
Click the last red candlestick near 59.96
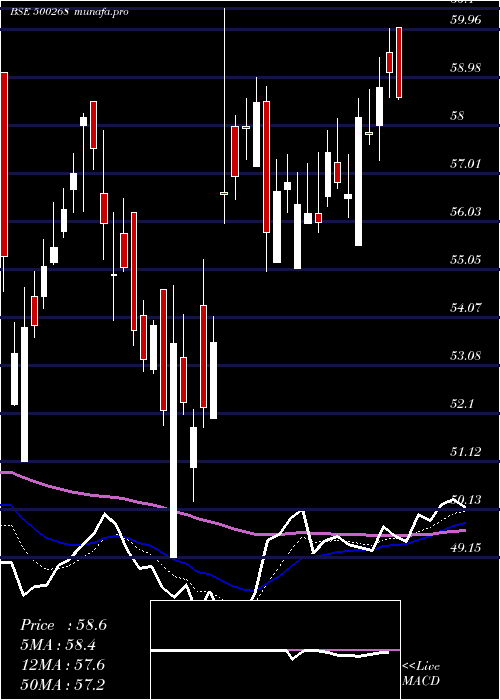[399, 62]
